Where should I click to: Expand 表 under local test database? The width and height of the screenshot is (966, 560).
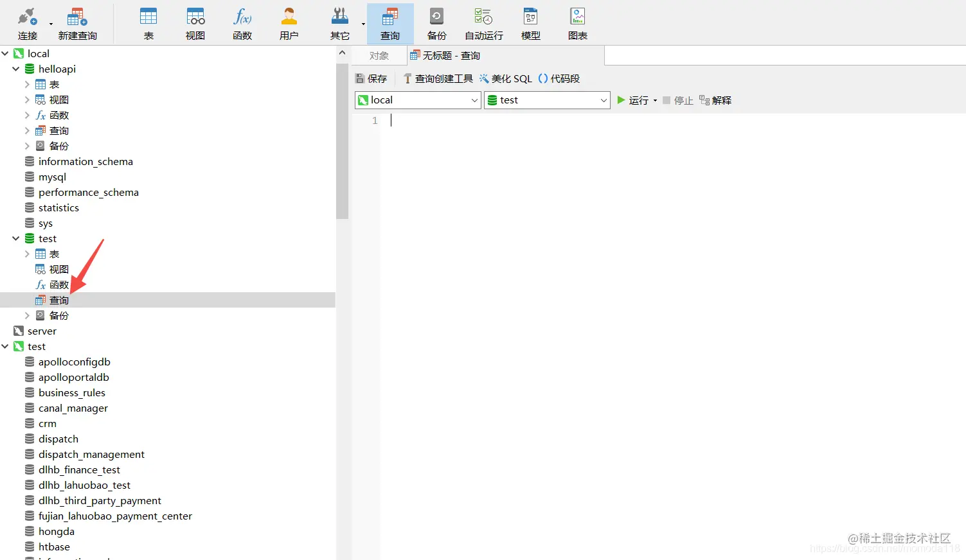(27, 254)
